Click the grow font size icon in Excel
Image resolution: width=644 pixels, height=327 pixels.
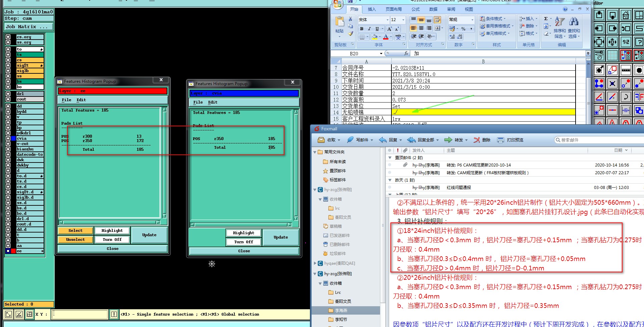[389, 29]
